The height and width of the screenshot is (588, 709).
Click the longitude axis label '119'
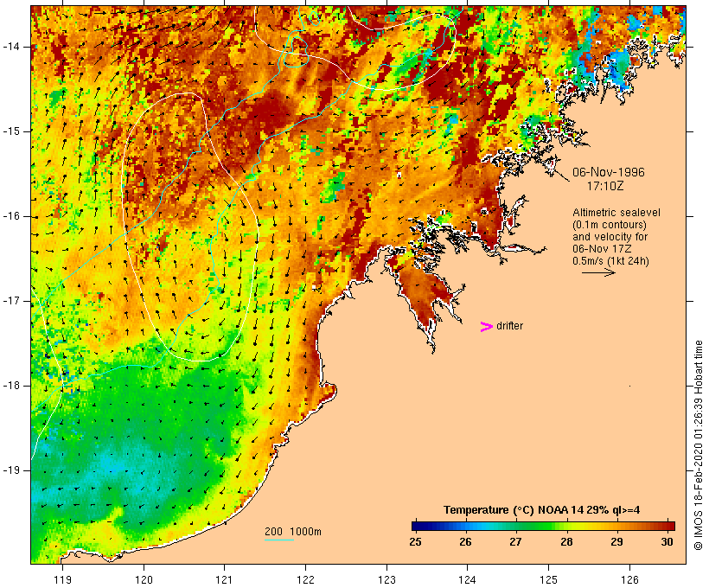tap(62, 579)
